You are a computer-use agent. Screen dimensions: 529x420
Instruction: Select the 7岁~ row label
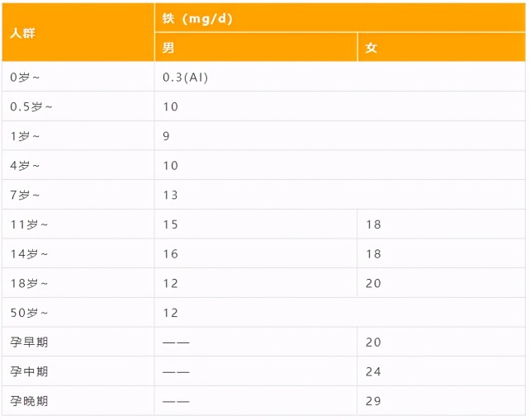coord(25,196)
